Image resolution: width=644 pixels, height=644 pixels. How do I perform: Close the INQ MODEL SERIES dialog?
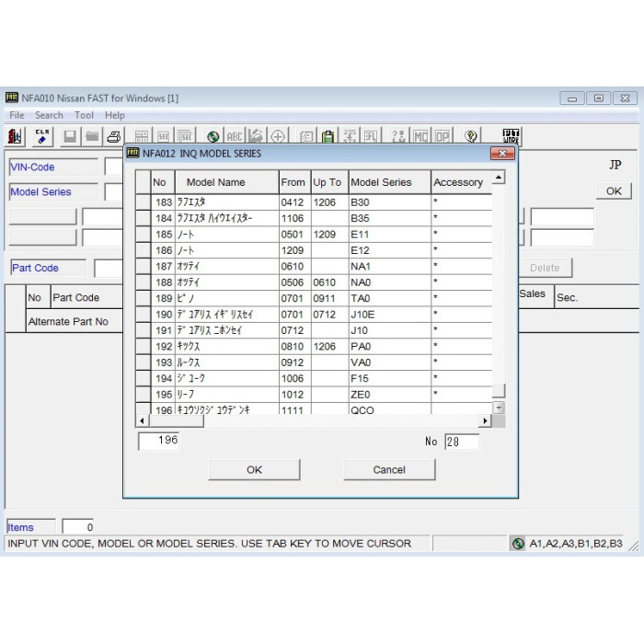click(502, 154)
